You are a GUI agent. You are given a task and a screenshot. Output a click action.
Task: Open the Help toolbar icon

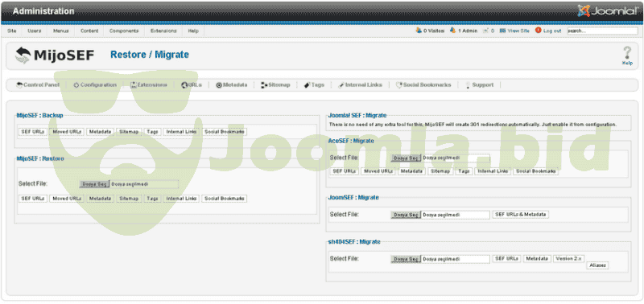coord(627,55)
